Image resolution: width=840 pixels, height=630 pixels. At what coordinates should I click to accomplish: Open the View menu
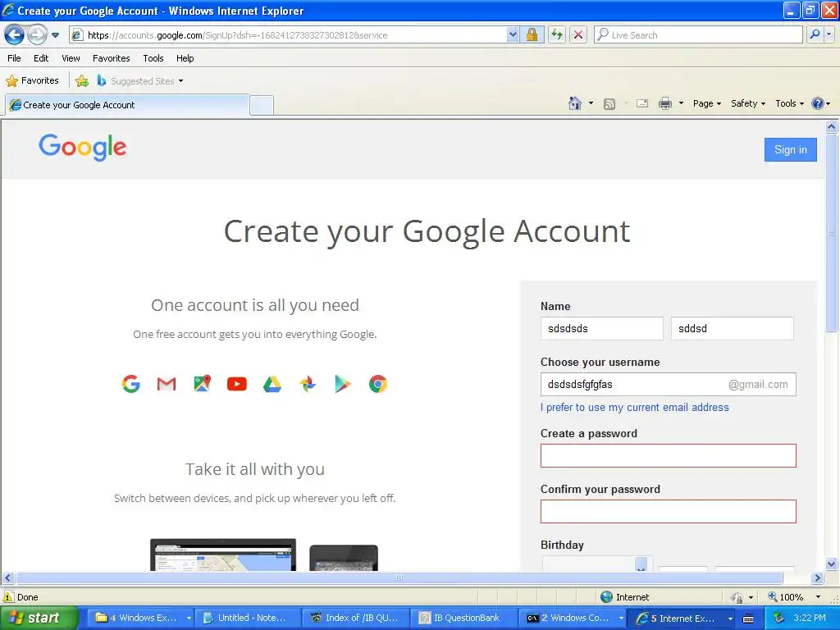pos(71,58)
